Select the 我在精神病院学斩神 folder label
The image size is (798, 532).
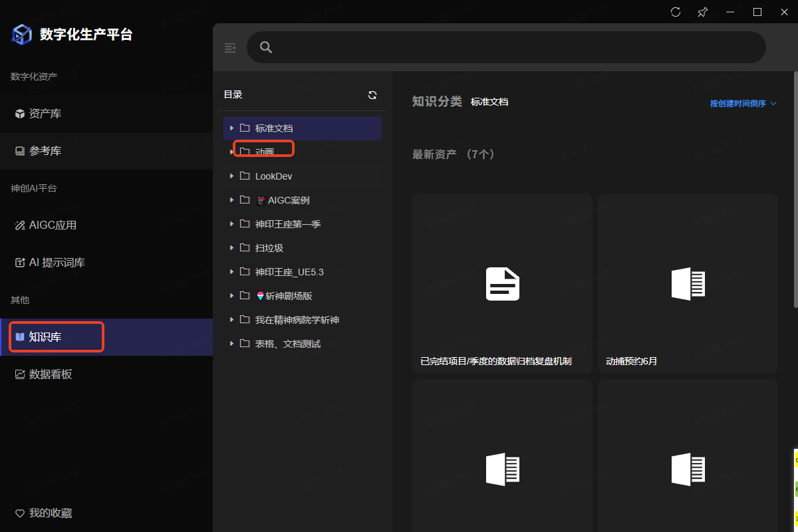point(297,320)
